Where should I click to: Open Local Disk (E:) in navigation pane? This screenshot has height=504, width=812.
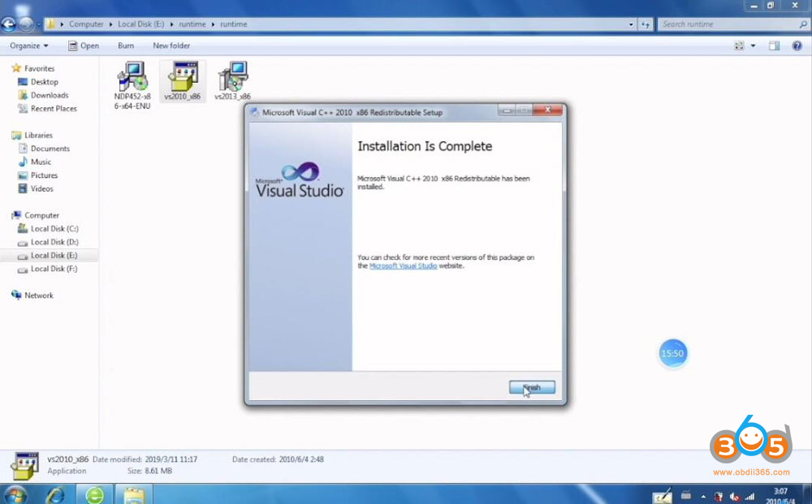pos(50,256)
